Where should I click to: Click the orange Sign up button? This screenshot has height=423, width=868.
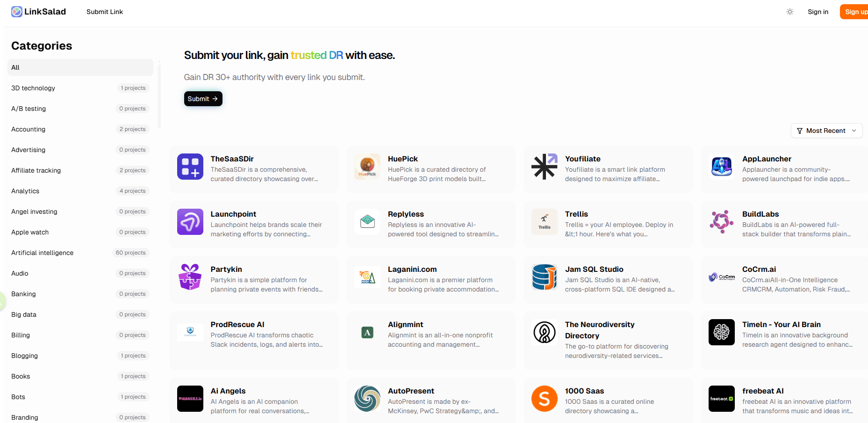(855, 12)
